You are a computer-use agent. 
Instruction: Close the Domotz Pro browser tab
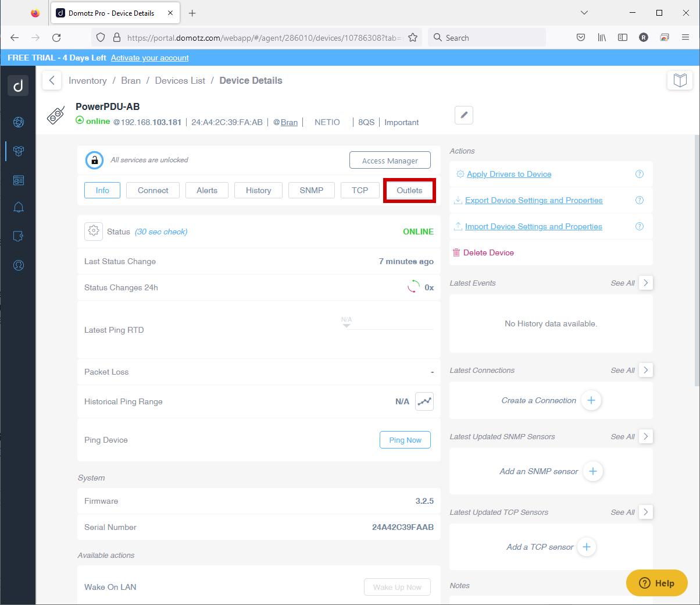(x=170, y=13)
